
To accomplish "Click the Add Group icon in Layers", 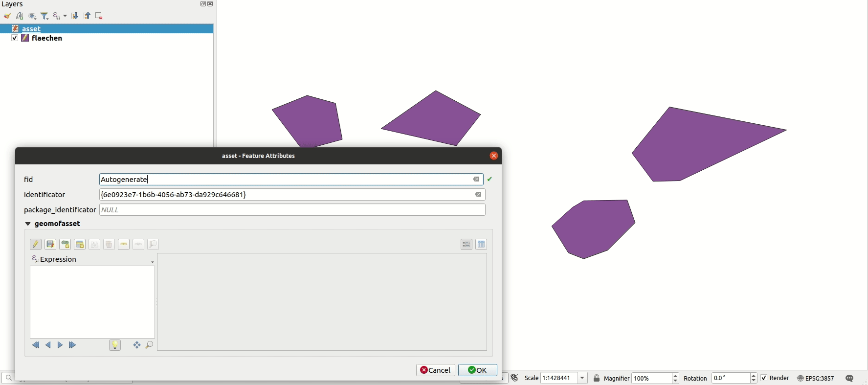I will pos(20,16).
